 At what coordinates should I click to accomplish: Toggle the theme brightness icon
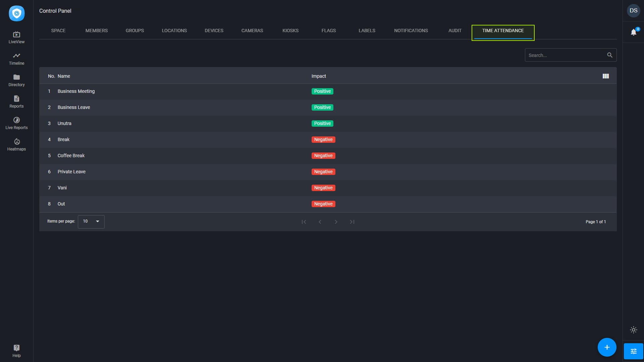click(x=634, y=330)
